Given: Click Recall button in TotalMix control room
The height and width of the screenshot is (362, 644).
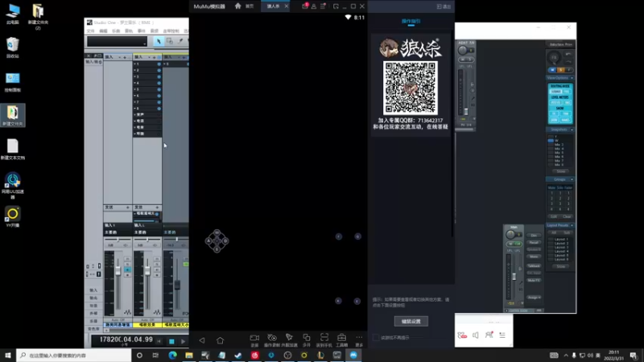Looking at the screenshot, I should click(534, 243).
